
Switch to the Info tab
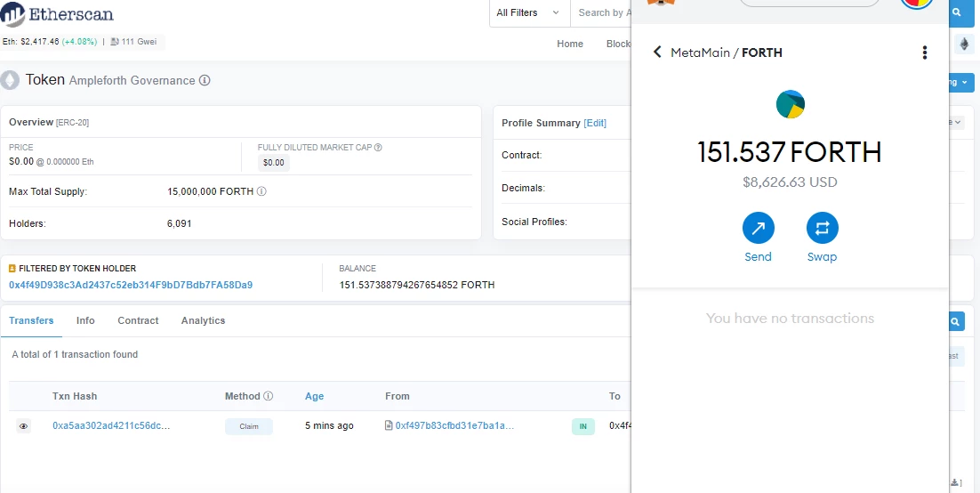coord(85,320)
